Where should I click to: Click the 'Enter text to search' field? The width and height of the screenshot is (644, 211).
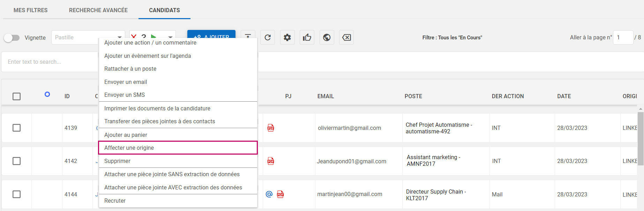[49, 62]
